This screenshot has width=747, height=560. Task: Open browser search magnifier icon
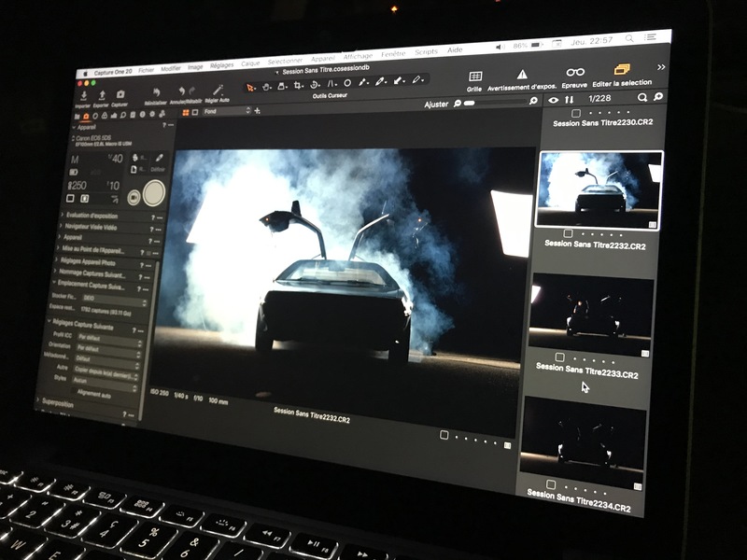point(642,98)
